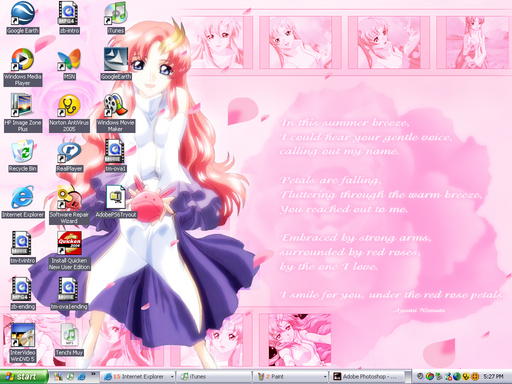Open the Google Earth globe desktop shortcut
The image size is (512, 384).
coord(22,17)
